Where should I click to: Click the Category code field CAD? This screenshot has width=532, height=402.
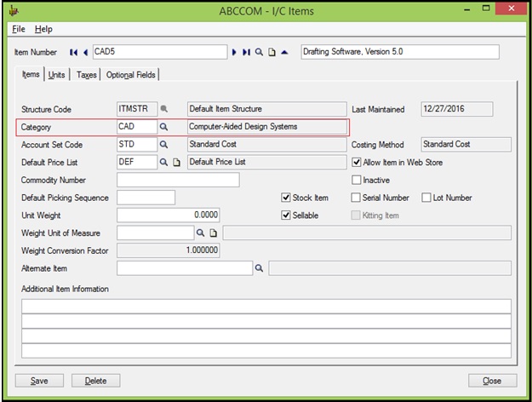point(137,127)
